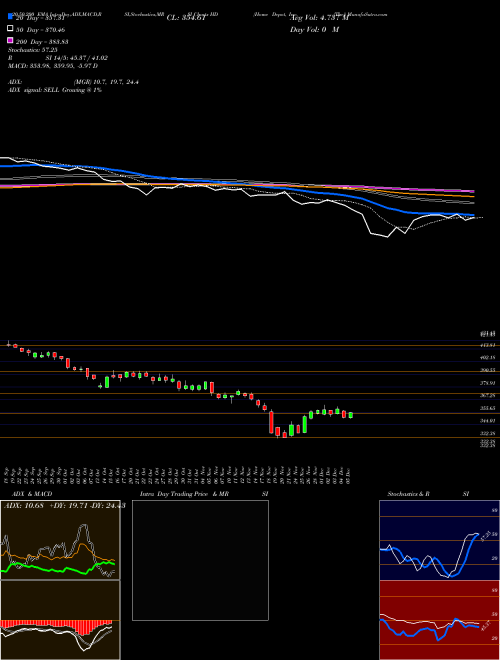The width and height of the screenshot is (500, 660).
Task: Click the 'Intra Day Trading Price & MRSI' title
Action: [204, 494]
